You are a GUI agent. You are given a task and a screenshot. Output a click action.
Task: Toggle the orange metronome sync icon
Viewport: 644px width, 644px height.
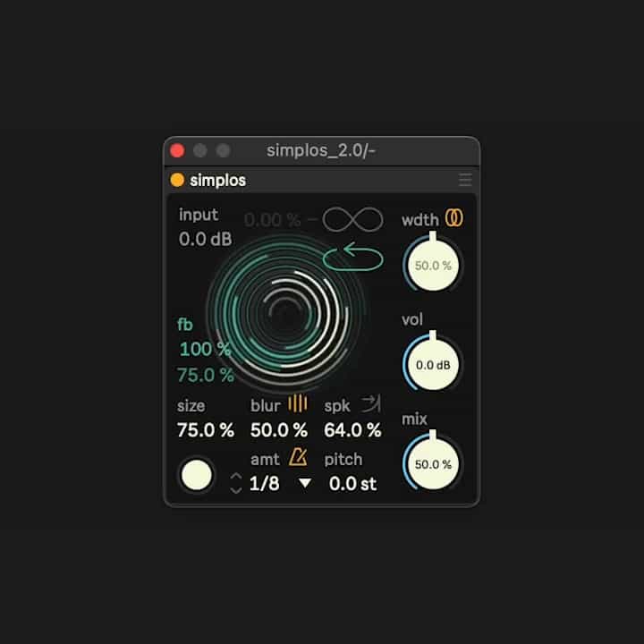click(297, 458)
